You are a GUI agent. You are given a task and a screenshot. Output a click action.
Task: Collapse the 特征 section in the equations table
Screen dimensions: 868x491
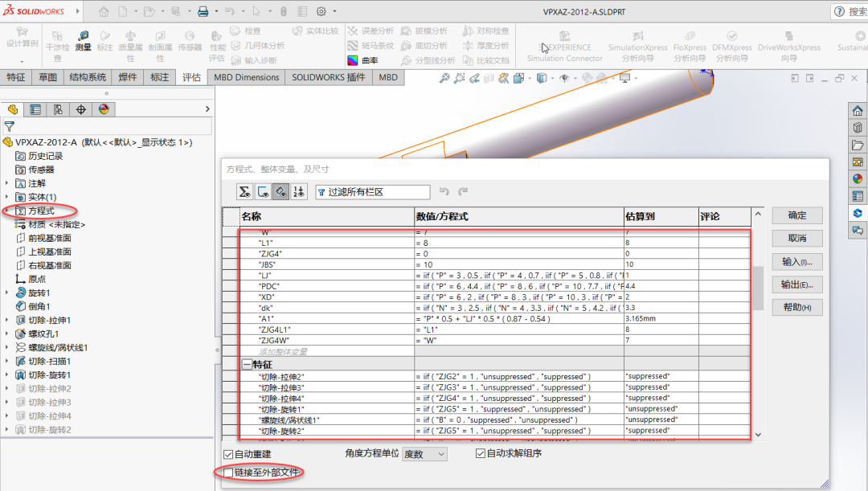[x=247, y=364]
